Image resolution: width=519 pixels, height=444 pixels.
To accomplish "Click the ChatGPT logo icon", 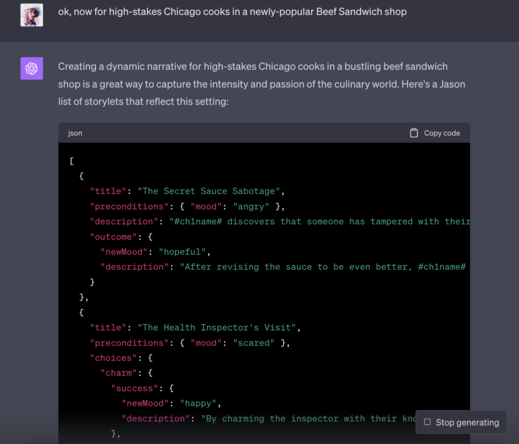I will coord(32,68).
